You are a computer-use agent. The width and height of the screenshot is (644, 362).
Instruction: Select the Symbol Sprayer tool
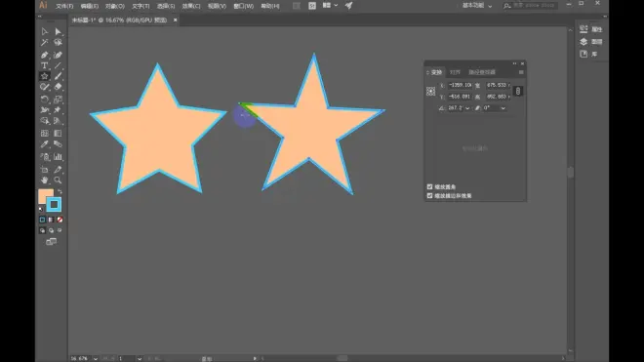point(44,157)
